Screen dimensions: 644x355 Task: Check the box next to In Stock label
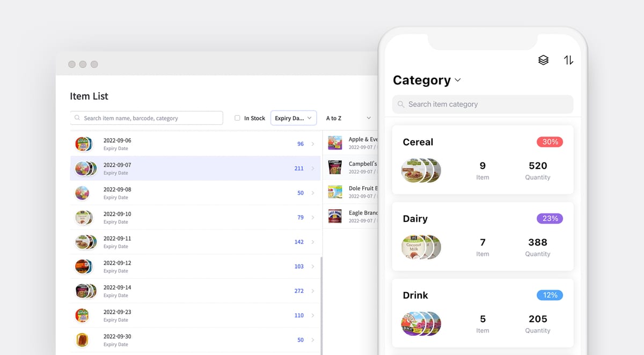237,117
